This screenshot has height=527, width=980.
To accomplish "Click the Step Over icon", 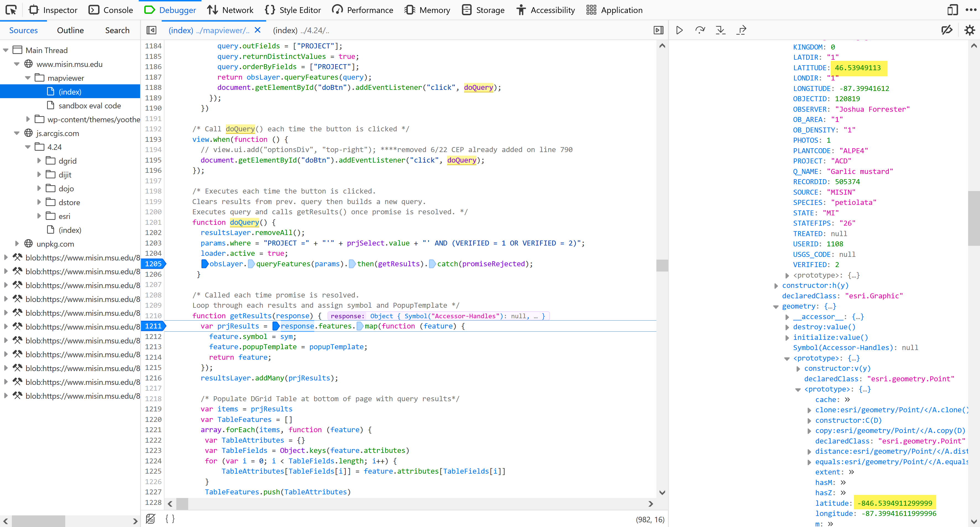I will 699,30.
